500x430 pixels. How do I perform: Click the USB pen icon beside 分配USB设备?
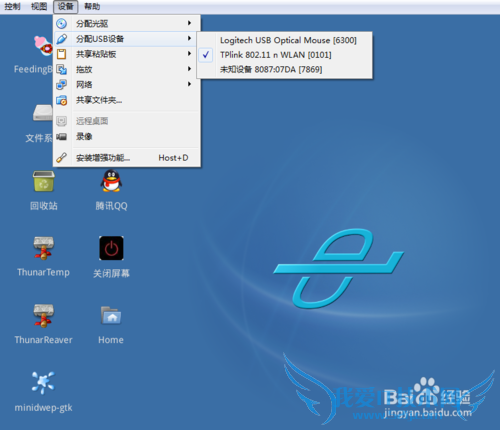pos(61,39)
